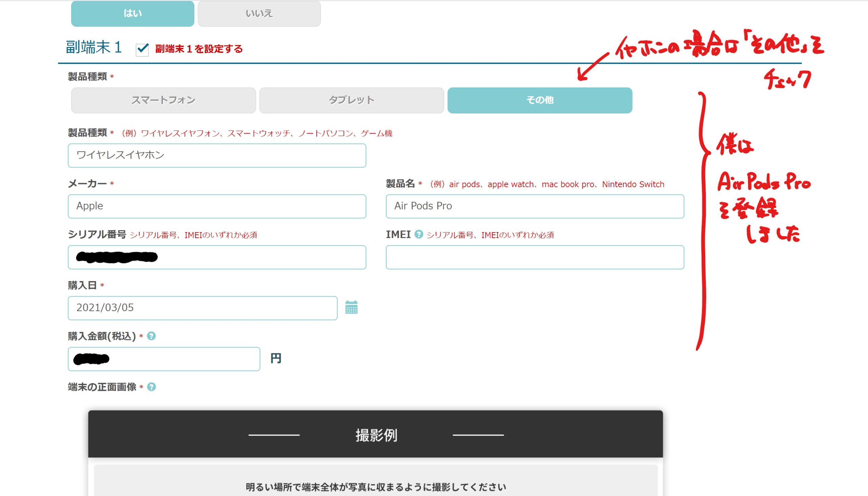Click the 明るい場所で端末全体 instruction text

[376, 488]
